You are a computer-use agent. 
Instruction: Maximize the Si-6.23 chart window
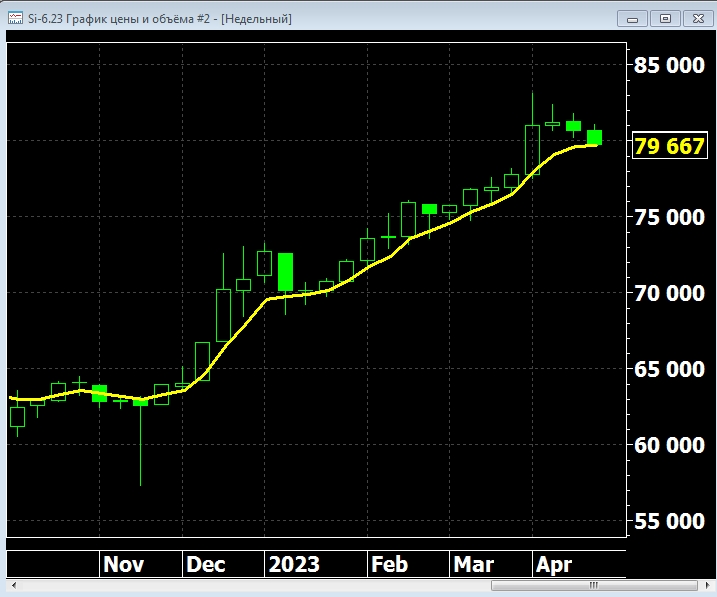[663, 18]
